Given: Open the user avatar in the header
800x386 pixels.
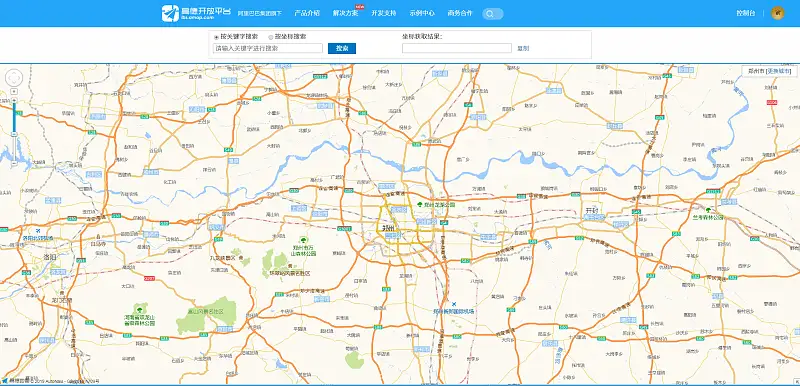Looking at the screenshot, I should tap(778, 13).
